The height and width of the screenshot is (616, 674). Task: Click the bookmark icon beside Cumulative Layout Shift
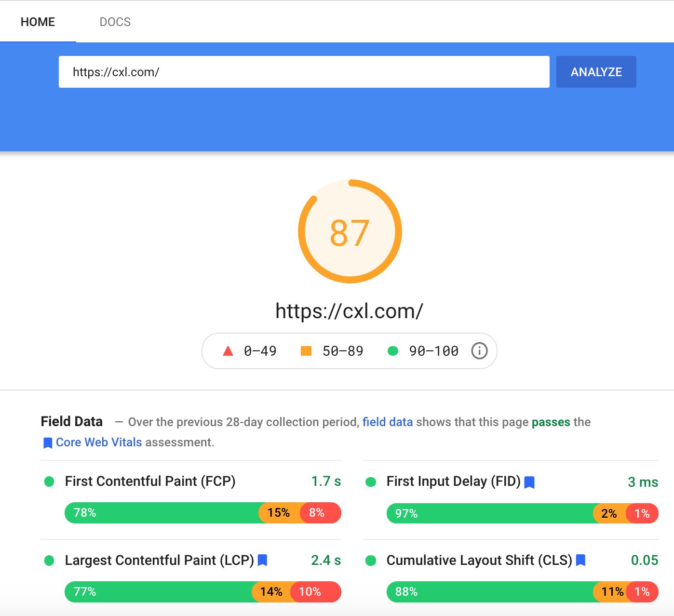tap(580, 560)
